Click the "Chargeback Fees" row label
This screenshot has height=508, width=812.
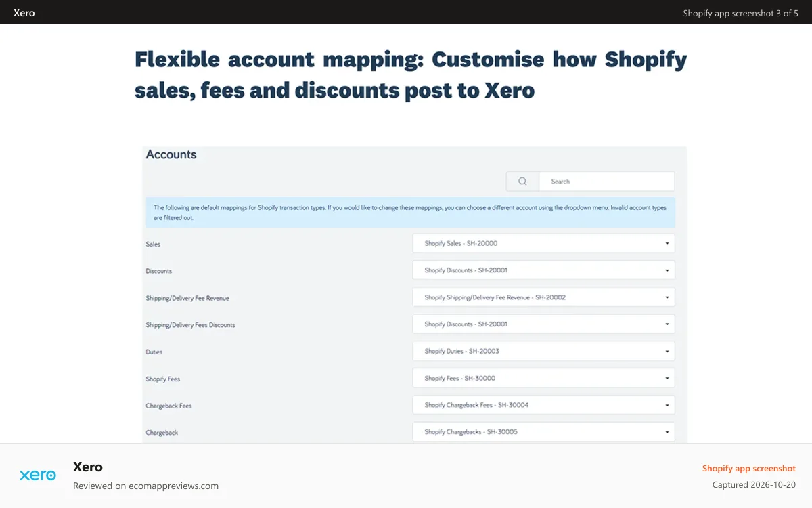pos(168,406)
